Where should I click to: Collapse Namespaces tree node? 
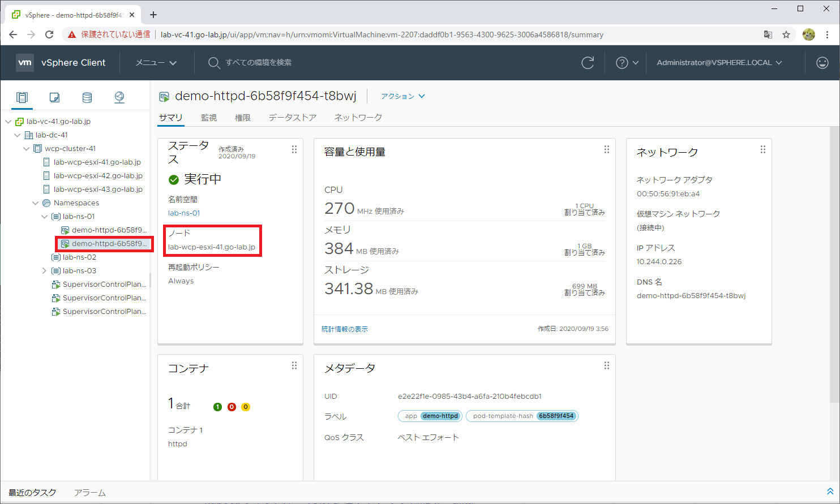[35, 203]
